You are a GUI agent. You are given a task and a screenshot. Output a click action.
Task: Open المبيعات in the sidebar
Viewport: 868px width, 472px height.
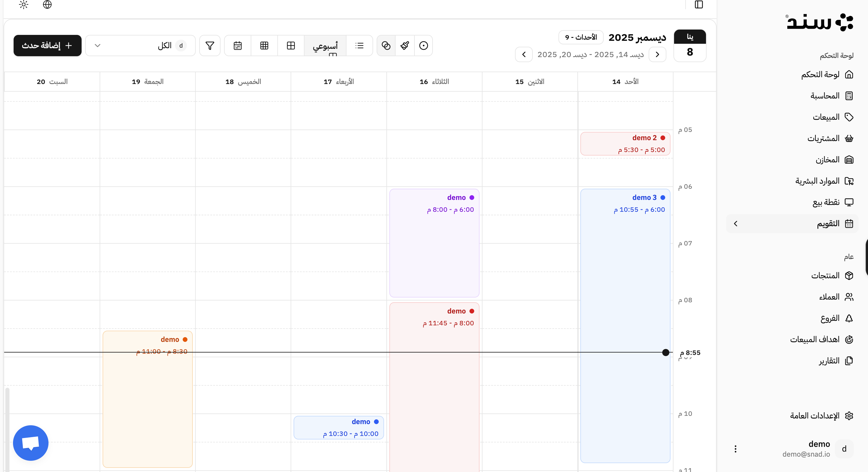tap(826, 117)
